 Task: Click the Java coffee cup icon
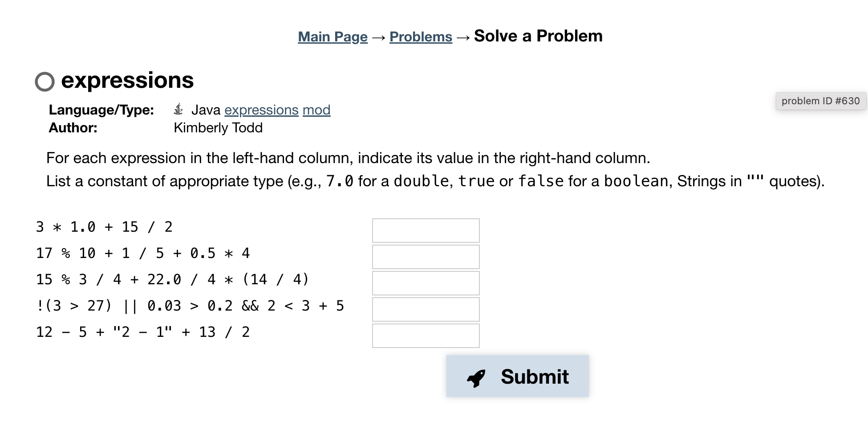coord(178,109)
